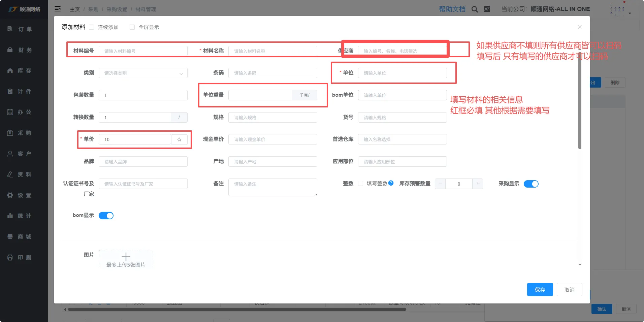
Task: Click the plus icon to upload image
Action: pos(126,257)
